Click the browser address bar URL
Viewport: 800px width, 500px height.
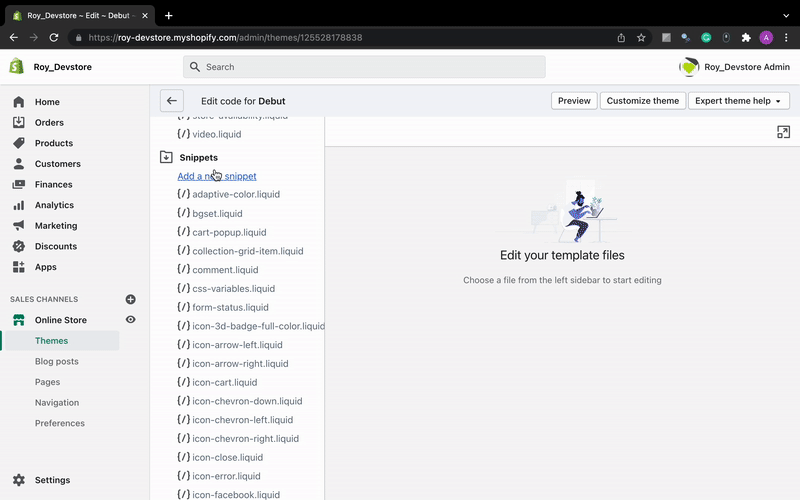[x=225, y=38]
